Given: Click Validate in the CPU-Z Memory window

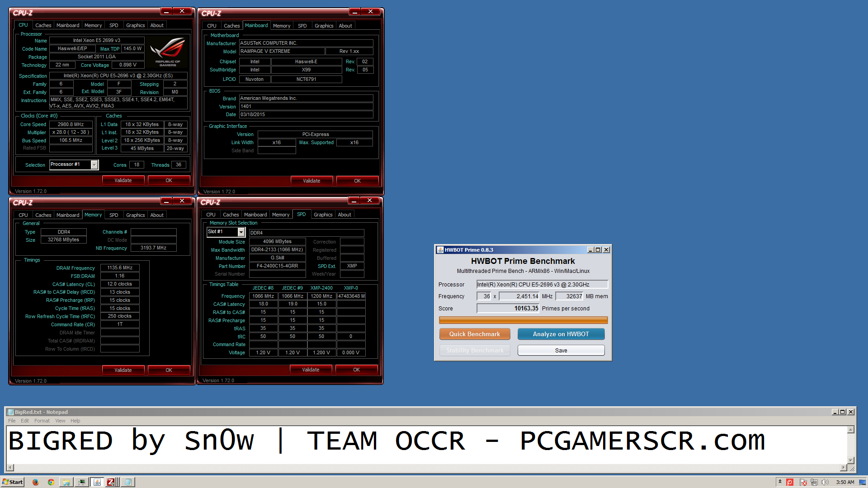Looking at the screenshot, I should (123, 370).
